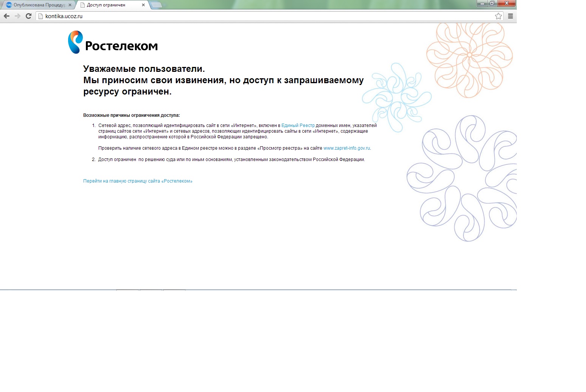Viewport: 586px width, 392px height.
Task: Bookmark this page with the star icon
Action: coord(498,16)
